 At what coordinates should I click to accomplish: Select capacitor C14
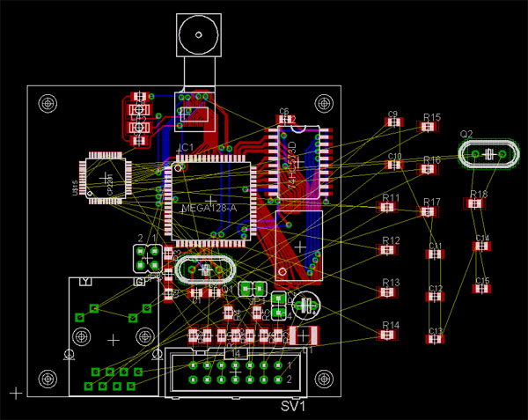tap(481, 247)
